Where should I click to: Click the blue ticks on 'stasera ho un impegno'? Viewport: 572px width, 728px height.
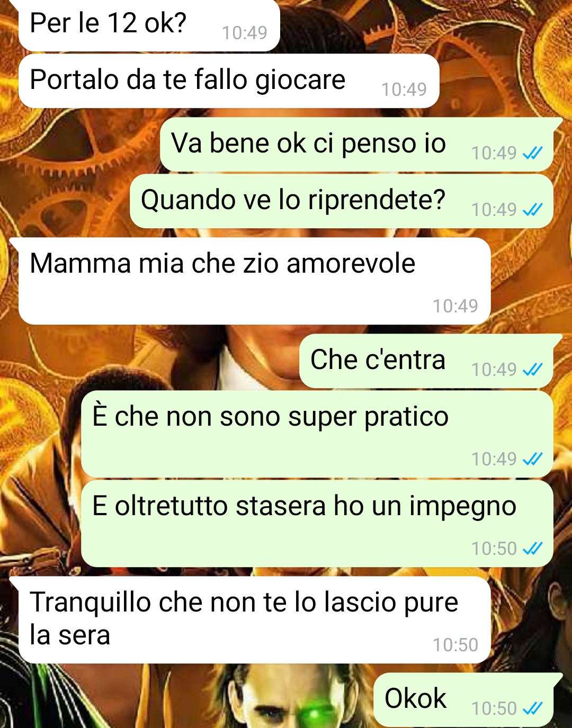(532, 549)
